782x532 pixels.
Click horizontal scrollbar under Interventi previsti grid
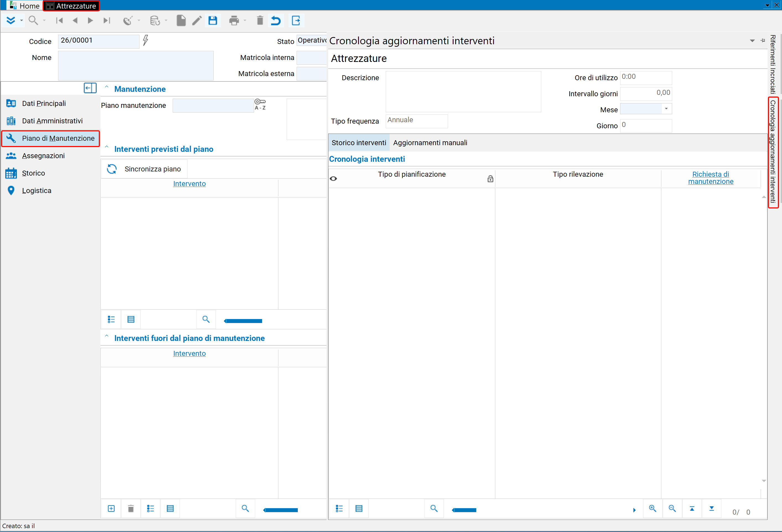coord(243,321)
